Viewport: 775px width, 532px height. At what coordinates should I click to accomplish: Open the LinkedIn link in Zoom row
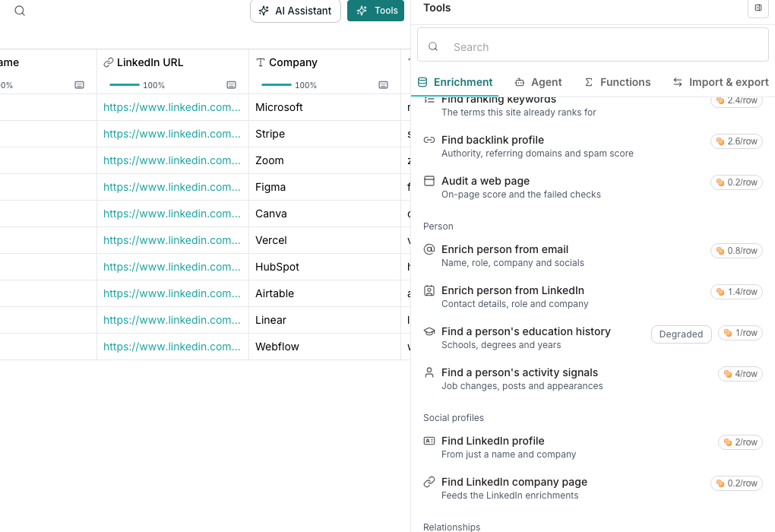pyautogui.click(x=172, y=160)
